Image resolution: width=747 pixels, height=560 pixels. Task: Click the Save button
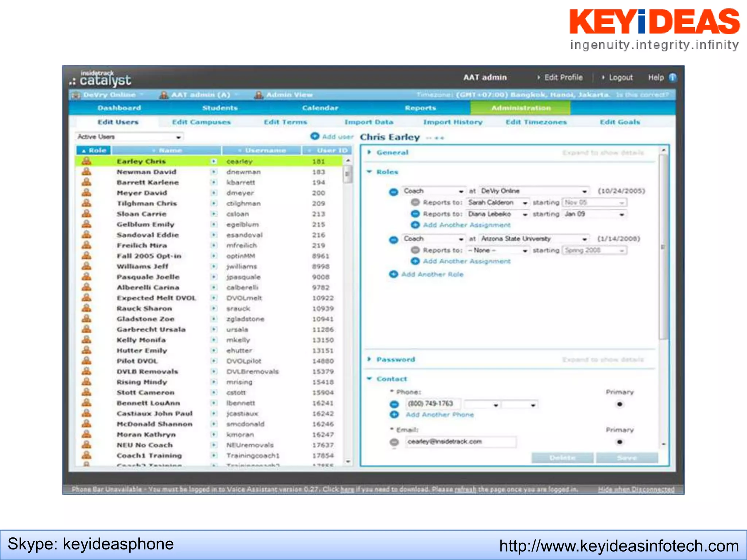click(x=627, y=458)
